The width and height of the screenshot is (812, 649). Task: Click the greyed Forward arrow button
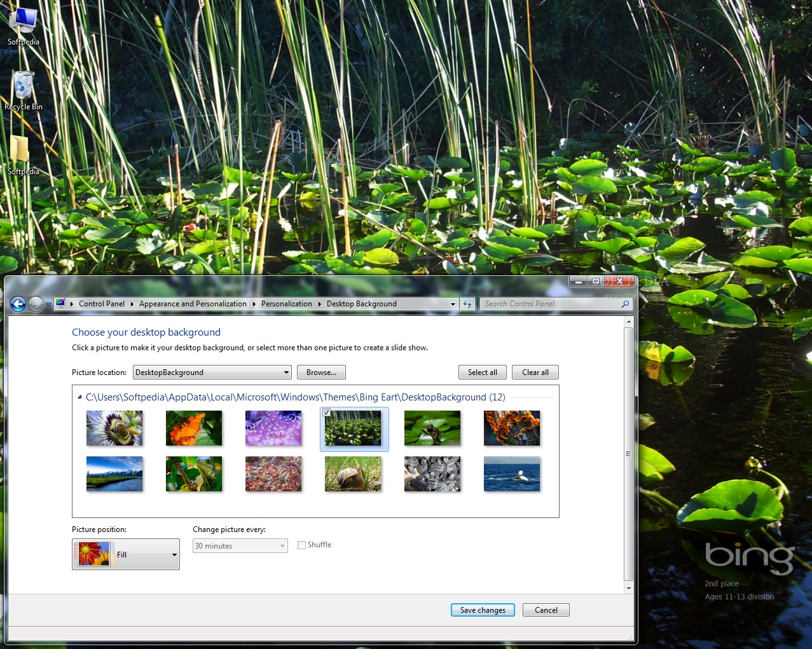(36, 304)
